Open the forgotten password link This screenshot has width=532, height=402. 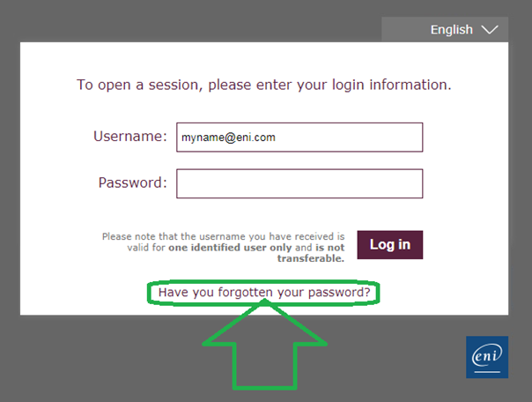click(264, 293)
